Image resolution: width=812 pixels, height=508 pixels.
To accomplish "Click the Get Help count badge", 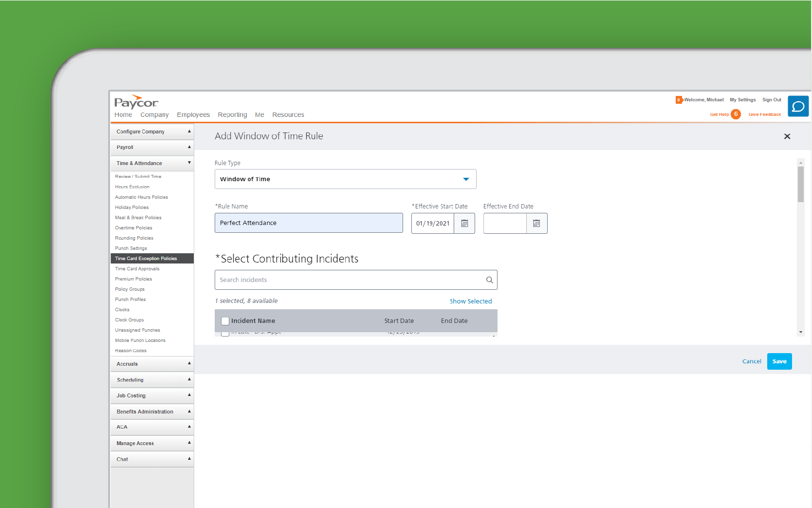I will tap(736, 114).
